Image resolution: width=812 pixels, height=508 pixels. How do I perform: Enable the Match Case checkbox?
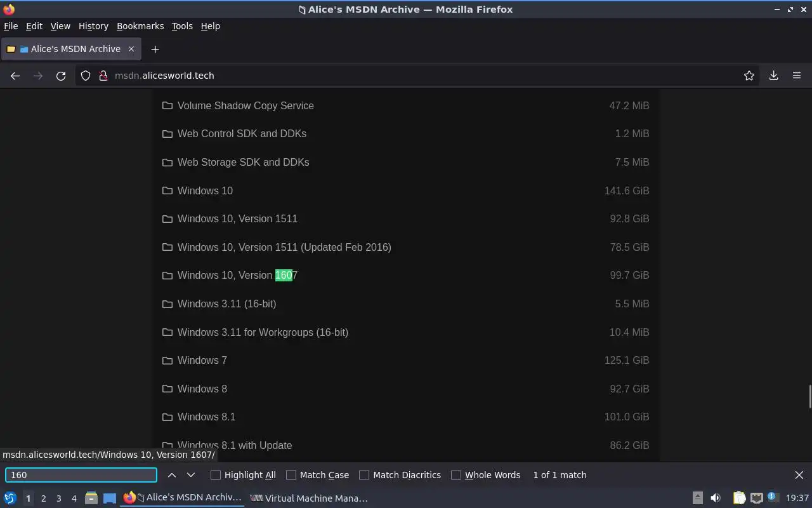[x=291, y=475]
